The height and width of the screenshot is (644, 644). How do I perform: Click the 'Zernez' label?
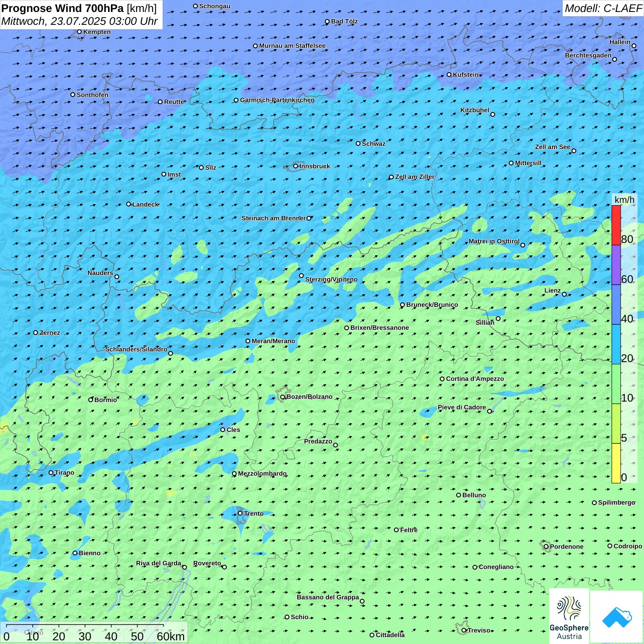pos(50,333)
